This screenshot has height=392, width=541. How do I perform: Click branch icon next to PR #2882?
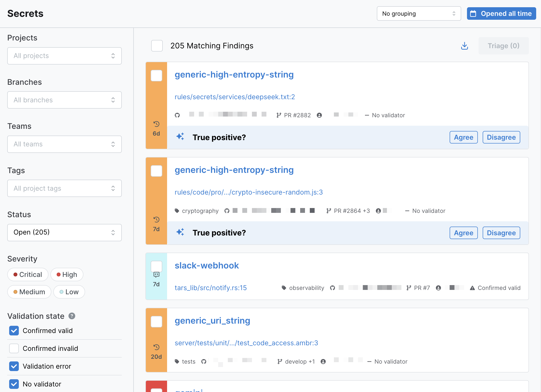pyautogui.click(x=279, y=115)
